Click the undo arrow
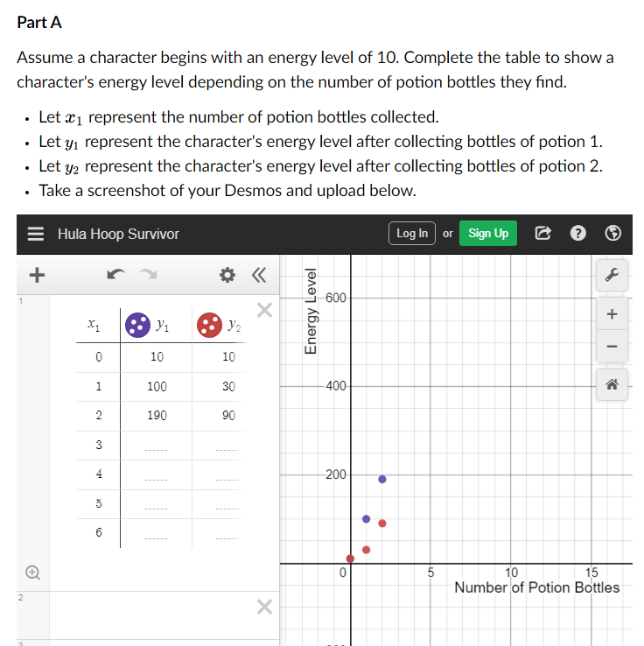The width and height of the screenshot is (644, 646). point(114,276)
